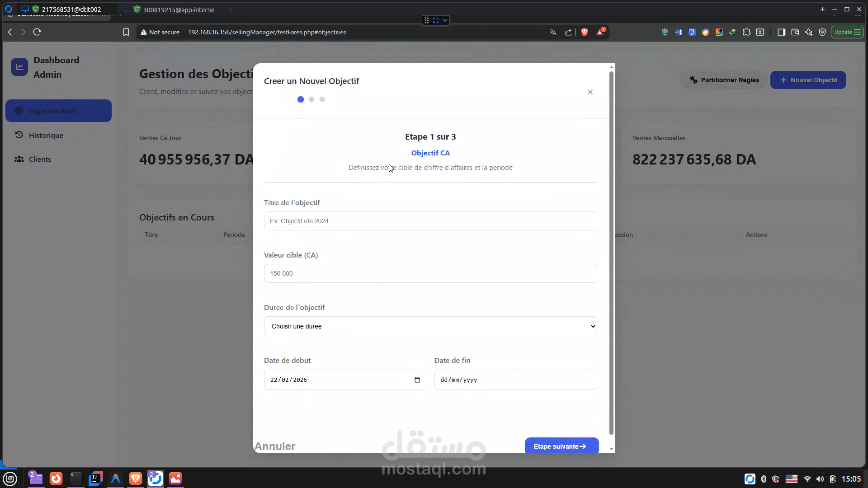Open the browser extensions puzzle icon
Viewport: 868px width, 488px height.
click(x=746, y=32)
